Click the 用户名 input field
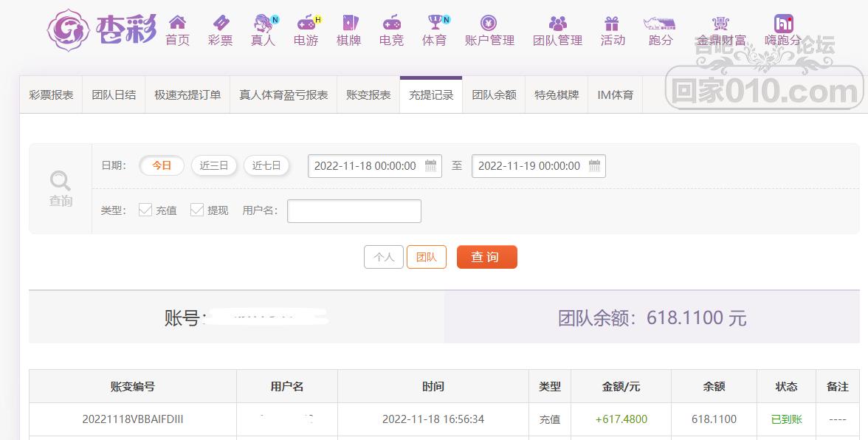Viewport: 868px width, 440px height. [x=354, y=211]
